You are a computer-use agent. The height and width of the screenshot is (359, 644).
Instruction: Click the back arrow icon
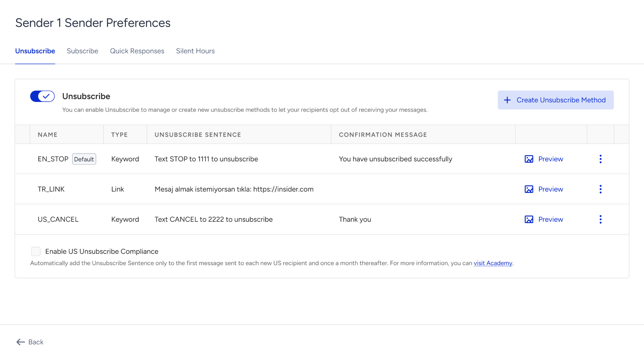20,342
